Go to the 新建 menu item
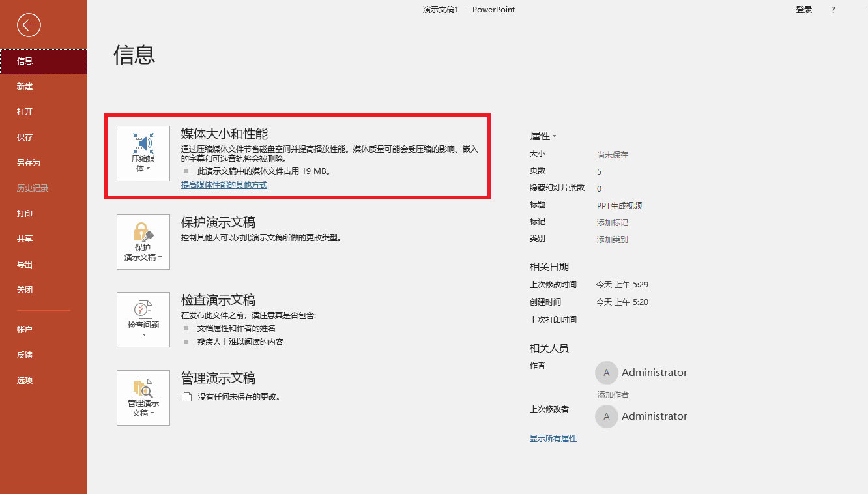The width and height of the screenshot is (868, 494). coord(44,87)
